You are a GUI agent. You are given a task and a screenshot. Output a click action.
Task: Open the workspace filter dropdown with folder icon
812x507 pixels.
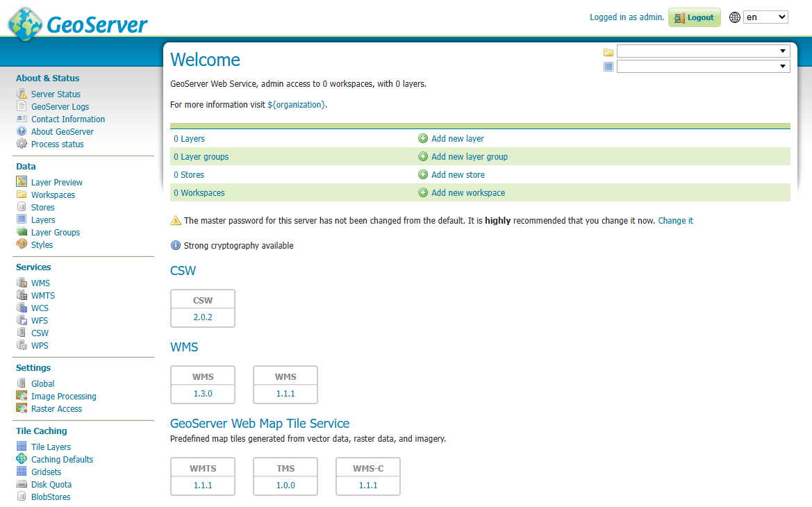pyautogui.click(x=703, y=51)
